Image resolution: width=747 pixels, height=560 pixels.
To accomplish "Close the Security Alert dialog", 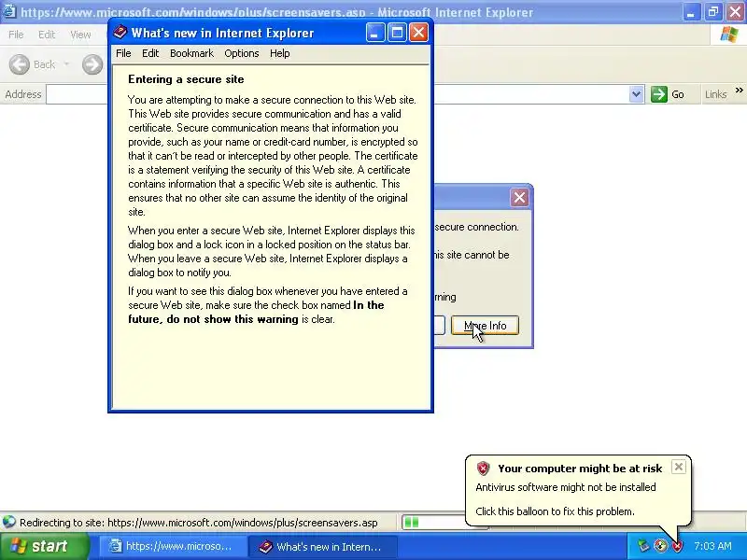I will (x=519, y=197).
